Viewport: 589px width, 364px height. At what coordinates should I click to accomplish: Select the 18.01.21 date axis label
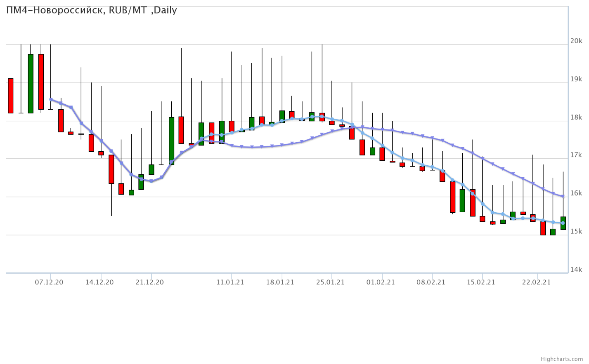click(280, 282)
